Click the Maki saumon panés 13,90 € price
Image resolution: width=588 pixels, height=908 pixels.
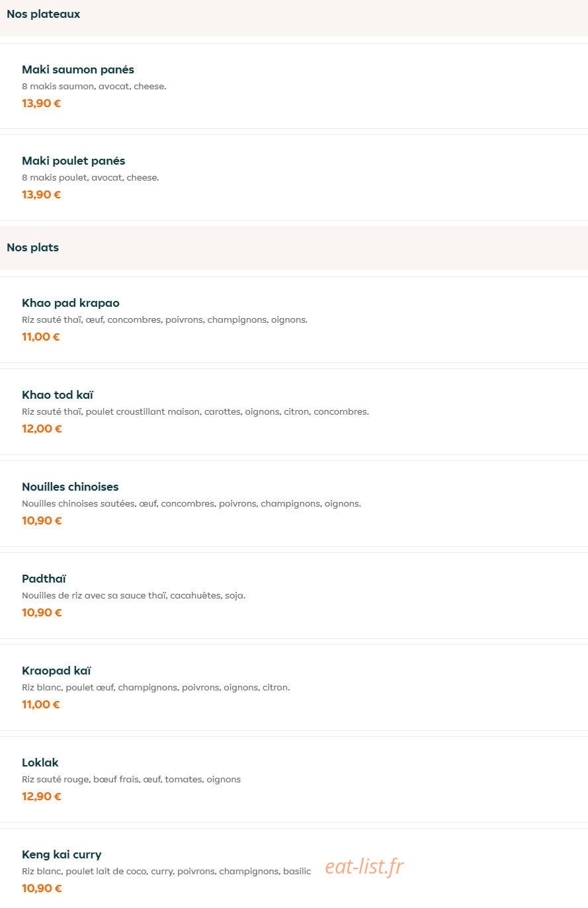[41, 103]
